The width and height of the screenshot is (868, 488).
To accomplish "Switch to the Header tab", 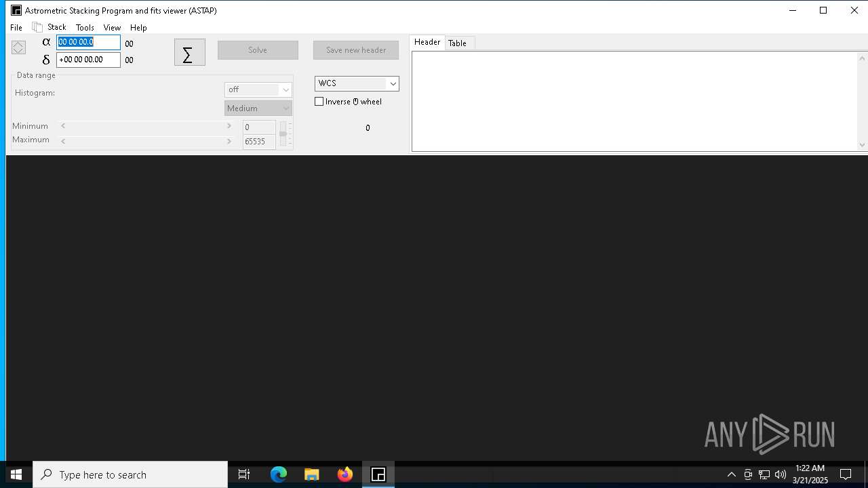I will point(427,42).
